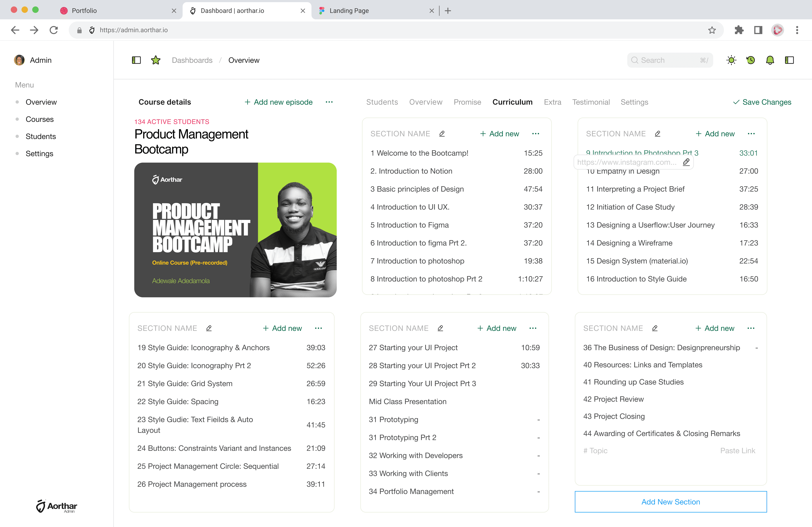
Task: Go to Overview in the sidebar menu
Action: click(x=41, y=102)
